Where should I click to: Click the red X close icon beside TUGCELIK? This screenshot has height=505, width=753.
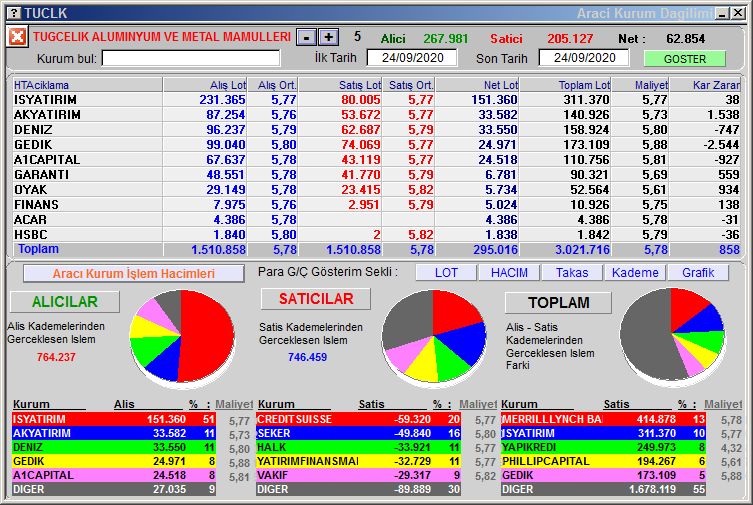(x=17, y=36)
